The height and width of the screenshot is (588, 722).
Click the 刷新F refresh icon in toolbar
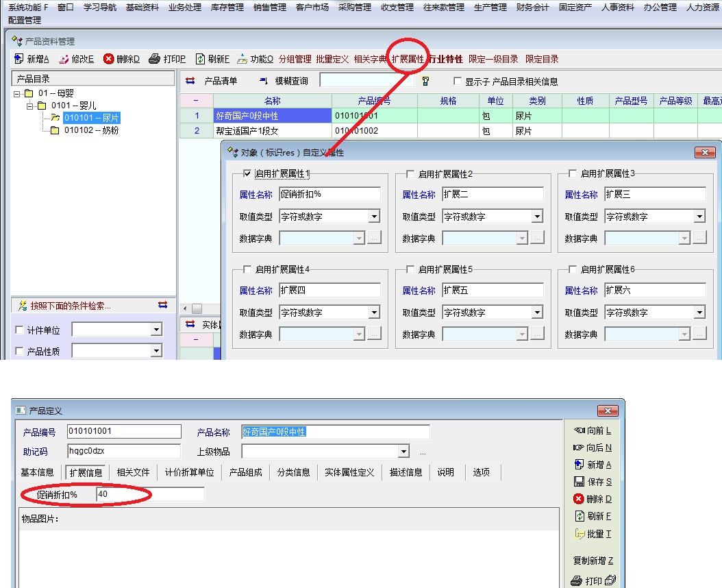[200, 60]
